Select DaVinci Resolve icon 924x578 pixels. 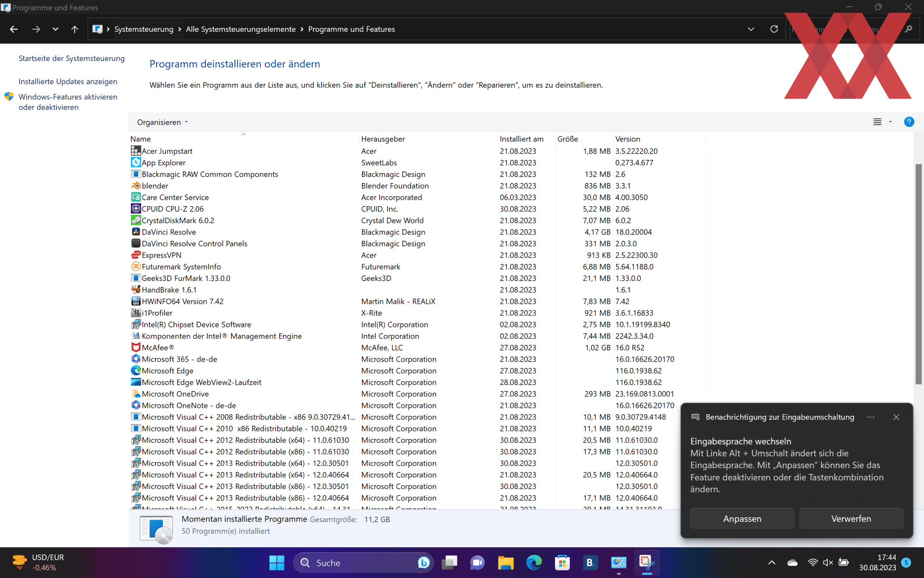tap(136, 232)
